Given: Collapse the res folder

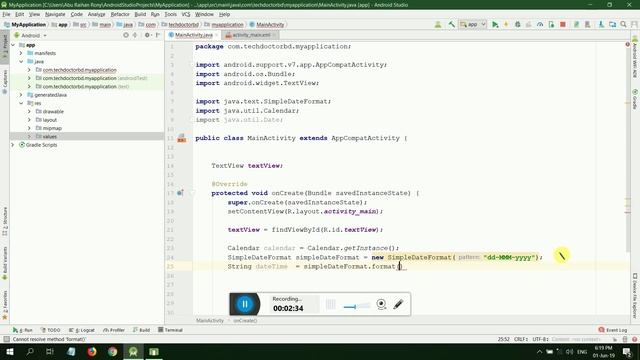Looking at the screenshot, I should (21, 103).
